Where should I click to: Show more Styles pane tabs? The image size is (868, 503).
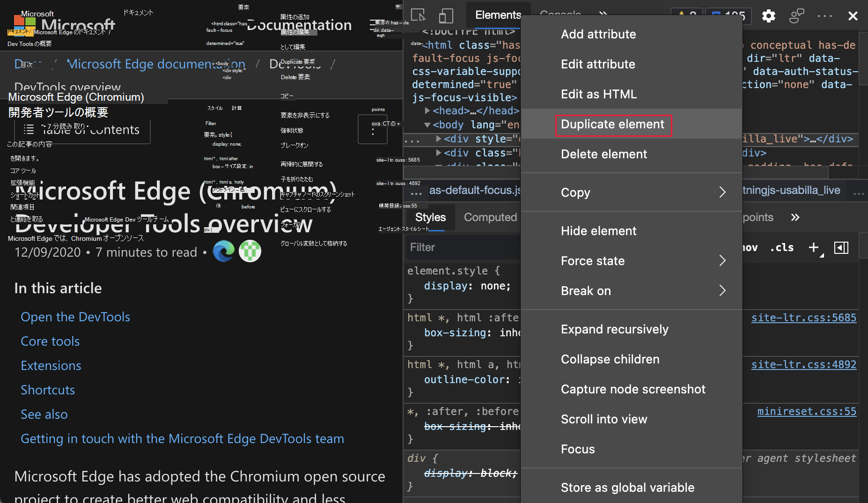(x=795, y=217)
